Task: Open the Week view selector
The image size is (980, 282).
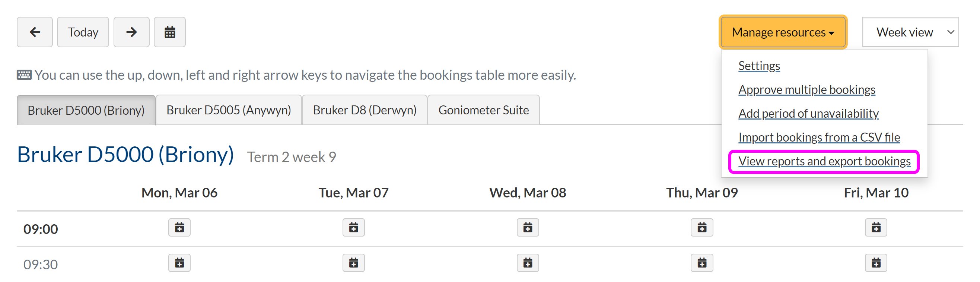Action: point(910,32)
